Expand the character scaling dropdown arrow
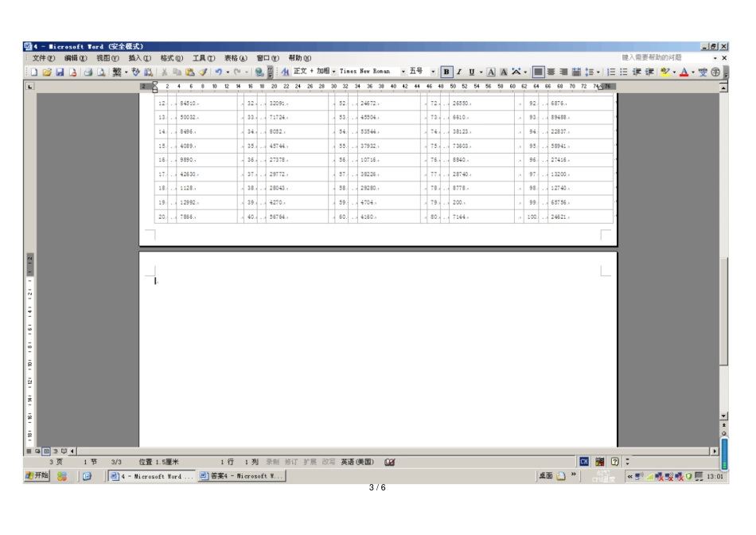 [x=525, y=72]
